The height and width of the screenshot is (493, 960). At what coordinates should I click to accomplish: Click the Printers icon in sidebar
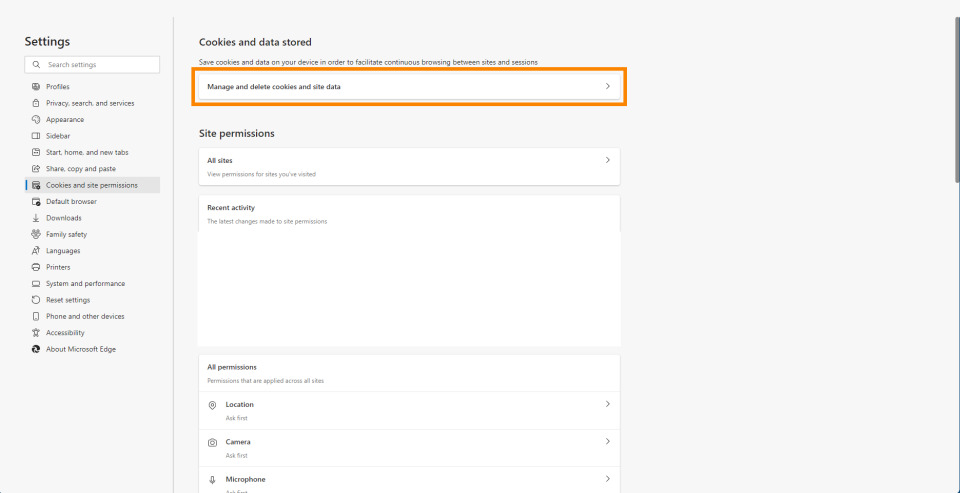coord(36,267)
